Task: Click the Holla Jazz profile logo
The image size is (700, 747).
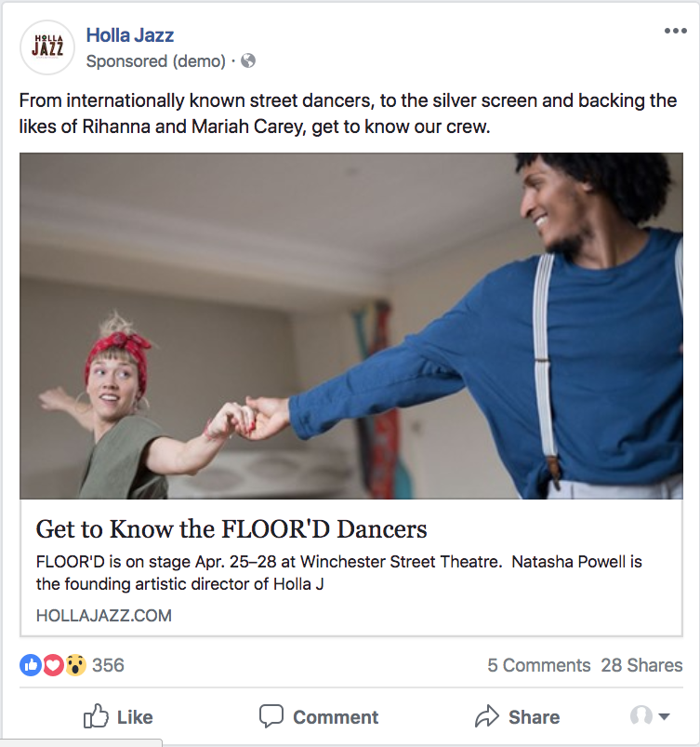Action: click(47, 47)
